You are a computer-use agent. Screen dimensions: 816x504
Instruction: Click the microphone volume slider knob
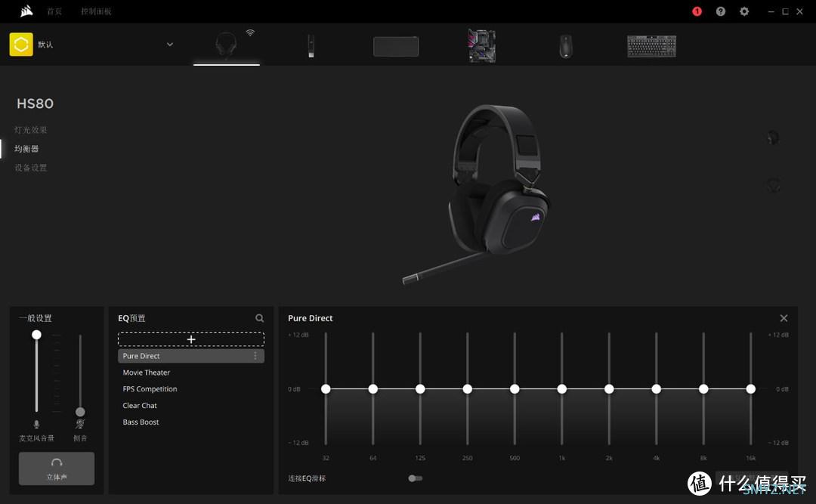coord(36,335)
